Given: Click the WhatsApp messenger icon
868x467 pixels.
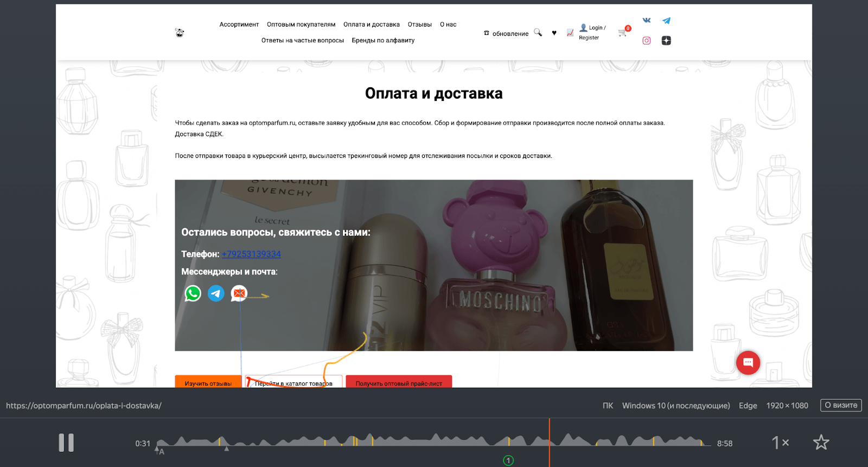Looking at the screenshot, I should pos(193,293).
